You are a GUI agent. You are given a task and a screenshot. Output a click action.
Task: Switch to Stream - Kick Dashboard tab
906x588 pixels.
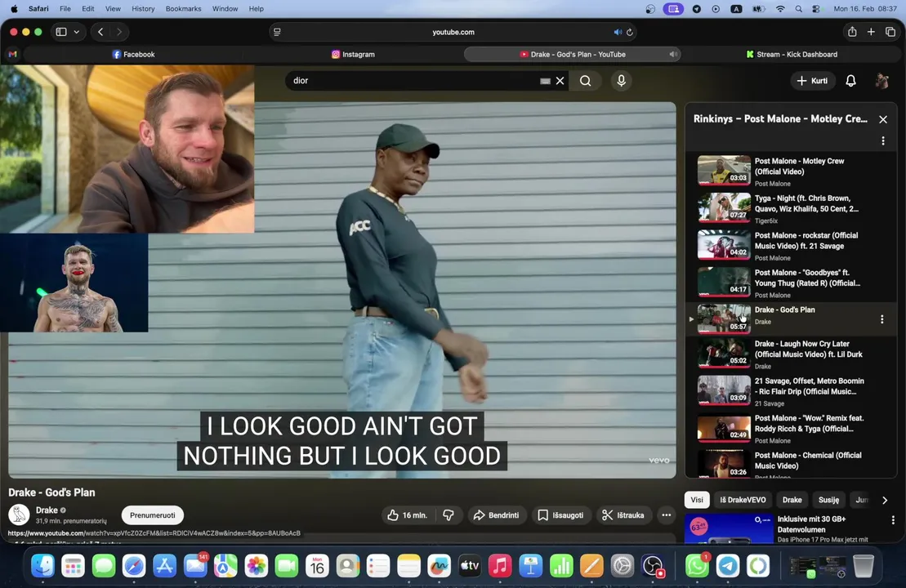792,54
